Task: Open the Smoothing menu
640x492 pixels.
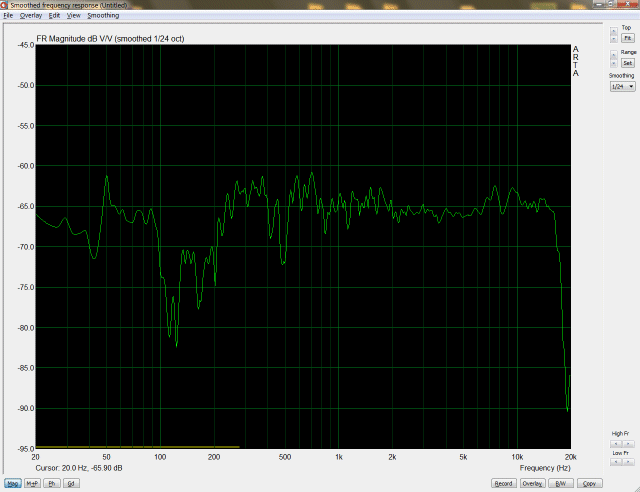Action: tap(103, 16)
